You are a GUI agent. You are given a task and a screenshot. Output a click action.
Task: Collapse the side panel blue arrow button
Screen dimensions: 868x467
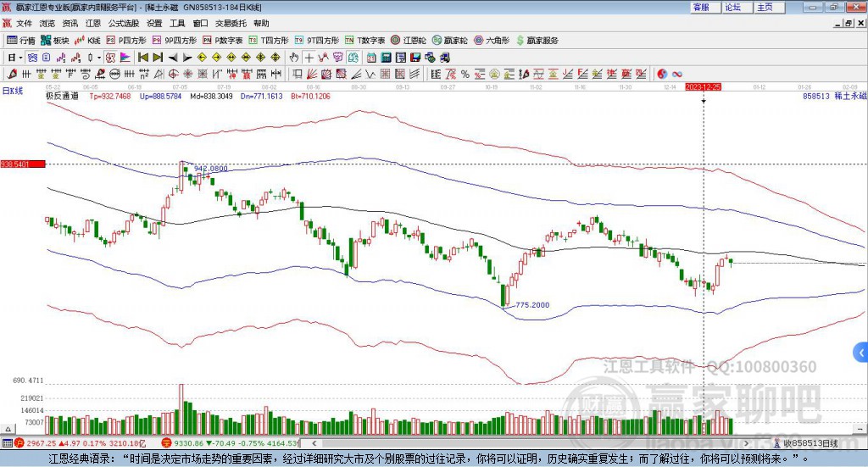click(860, 352)
